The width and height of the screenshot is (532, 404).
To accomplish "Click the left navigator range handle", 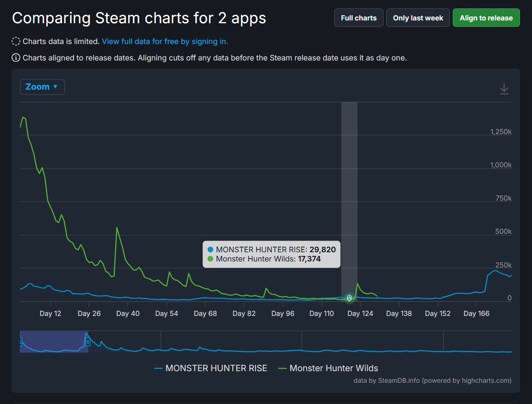I will pos(20,342).
